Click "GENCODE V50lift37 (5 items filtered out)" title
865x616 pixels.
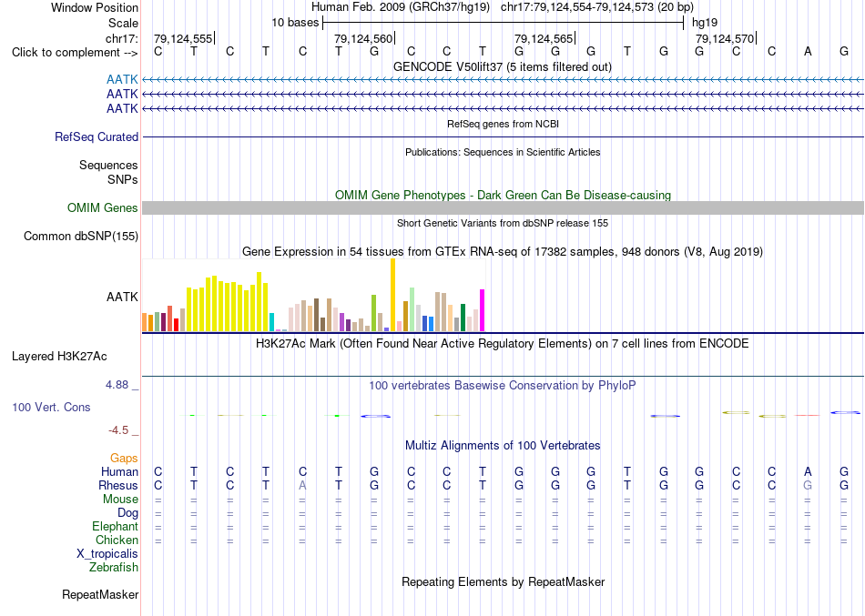click(x=503, y=66)
